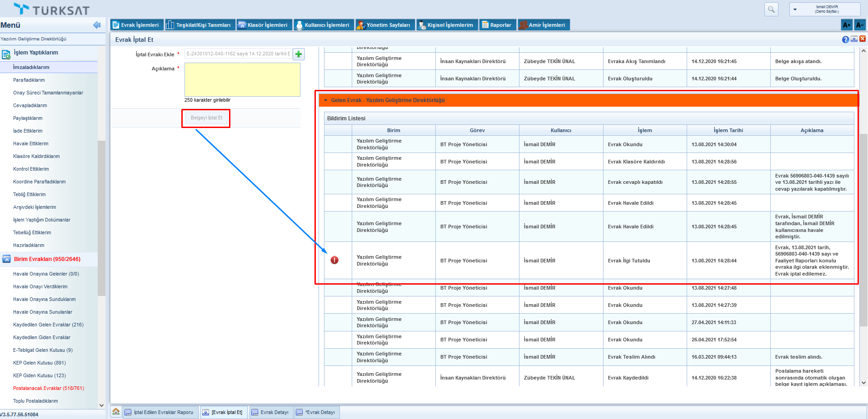Collapse the Gelen Evrak orange section
This screenshot has height=419, width=868.
click(326, 100)
